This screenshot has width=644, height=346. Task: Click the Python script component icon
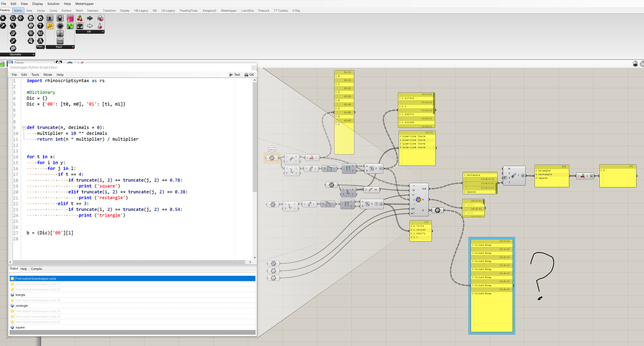pos(419,200)
